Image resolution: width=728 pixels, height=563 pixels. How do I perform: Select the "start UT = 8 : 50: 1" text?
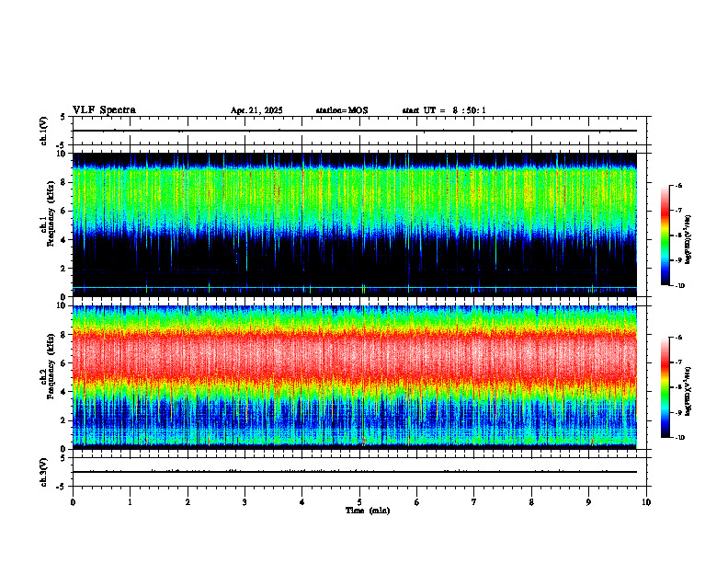[x=444, y=110]
